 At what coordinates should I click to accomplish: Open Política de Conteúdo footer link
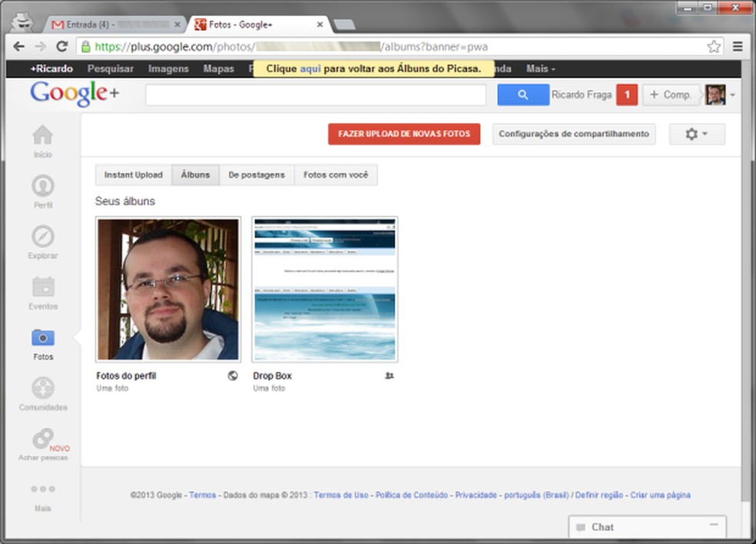(x=411, y=495)
